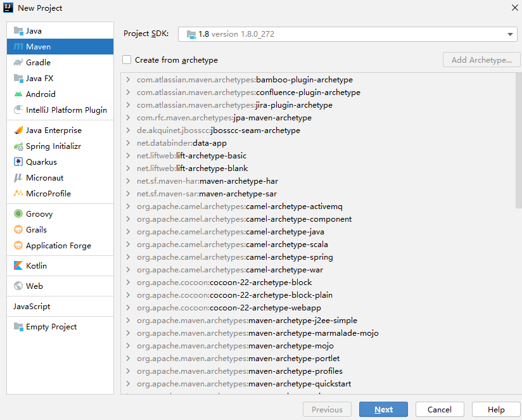This screenshot has width=522, height=420.
Task: Expand the bamboo-plugin-archetype node
Action: (x=128, y=80)
